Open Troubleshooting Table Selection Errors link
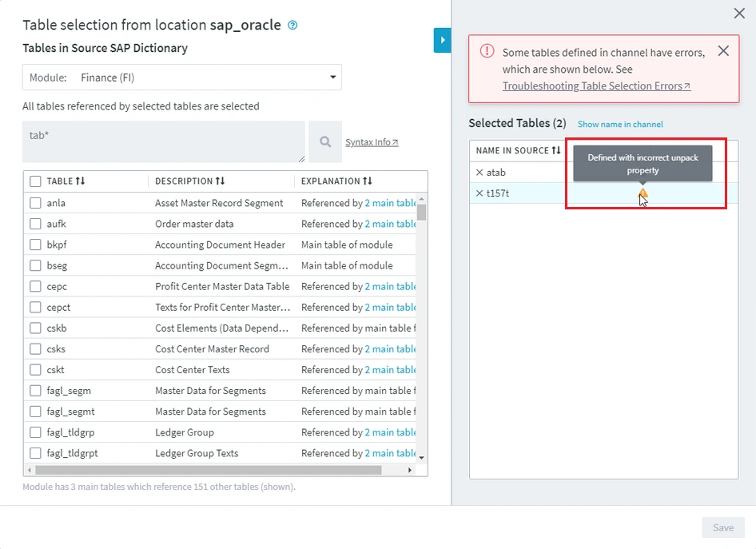Image resolution: width=756 pixels, height=549 pixels. click(x=596, y=86)
